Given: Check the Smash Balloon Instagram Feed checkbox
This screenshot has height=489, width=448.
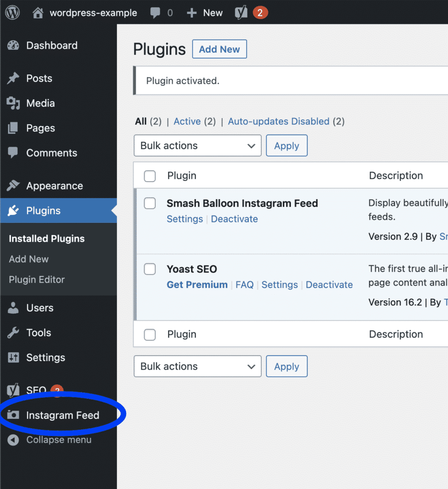Looking at the screenshot, I should tap(150, 203).
